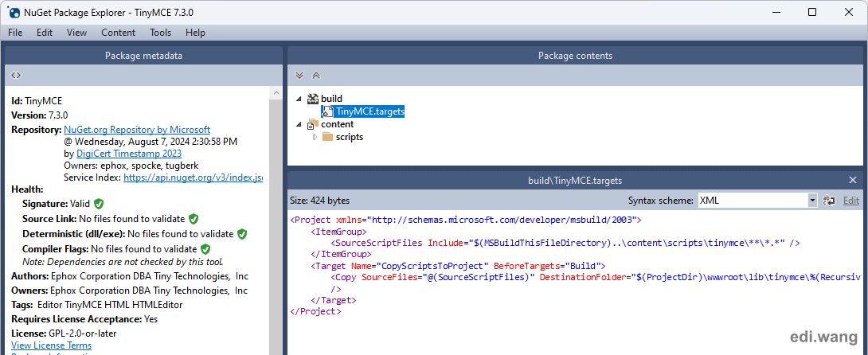Viewport: 868px width, 355px height.
Task: Open NuGet.org Repository by Microsoft link
Action: tap(137, 130)
